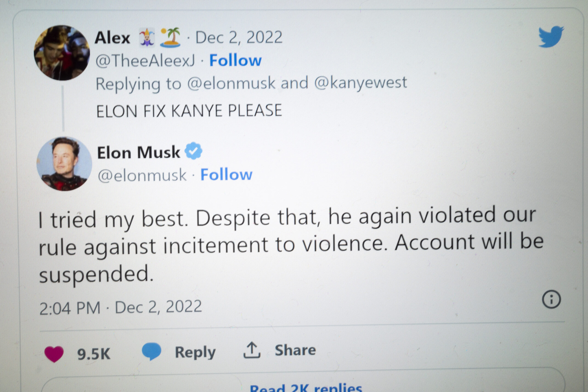The height and width of the screenshot is (392, 588).
Task: Click the verified badge beside Elon Musk
Action: (x=193, y=151)
